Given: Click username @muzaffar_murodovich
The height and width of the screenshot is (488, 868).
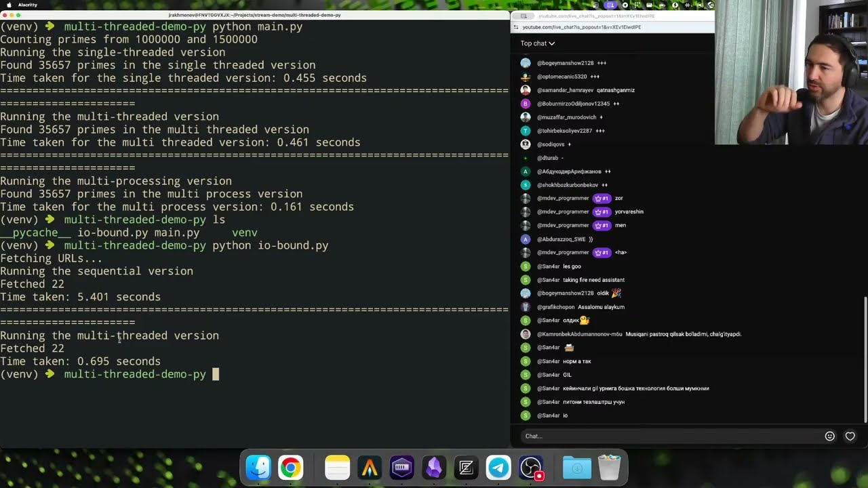Looking at the screenshot, I should tap(566, 117).
